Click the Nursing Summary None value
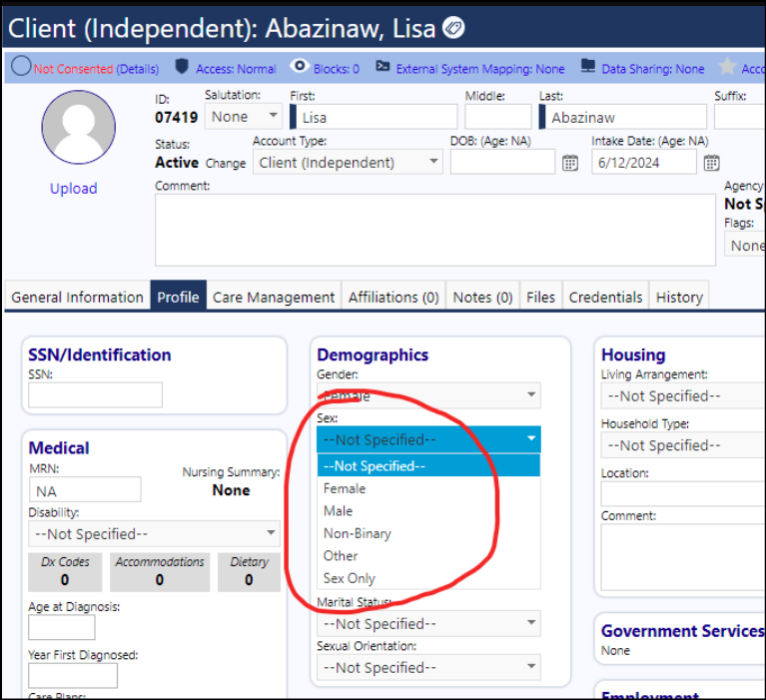 [231, 490]
